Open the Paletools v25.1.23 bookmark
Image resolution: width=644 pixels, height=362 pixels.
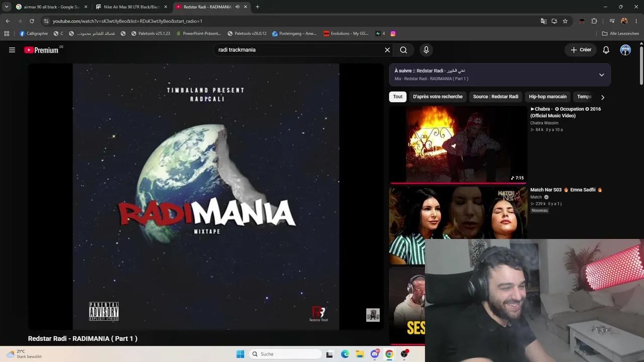[x=151, y=34]
